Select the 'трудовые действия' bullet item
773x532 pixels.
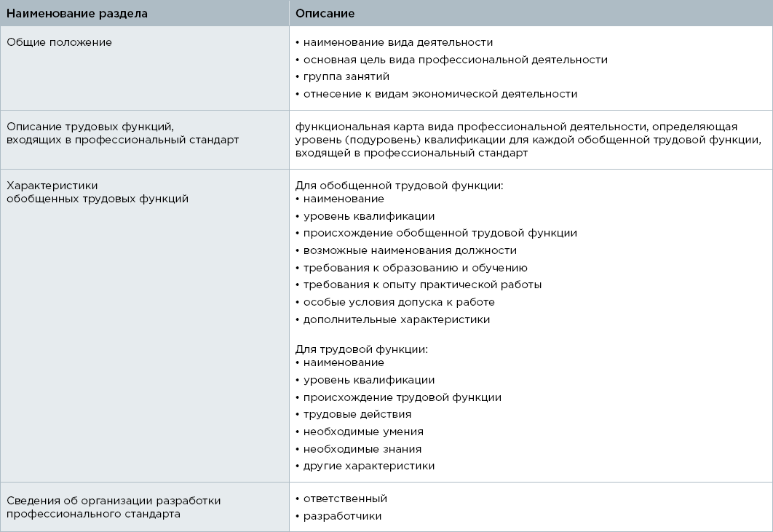[354, 414]
